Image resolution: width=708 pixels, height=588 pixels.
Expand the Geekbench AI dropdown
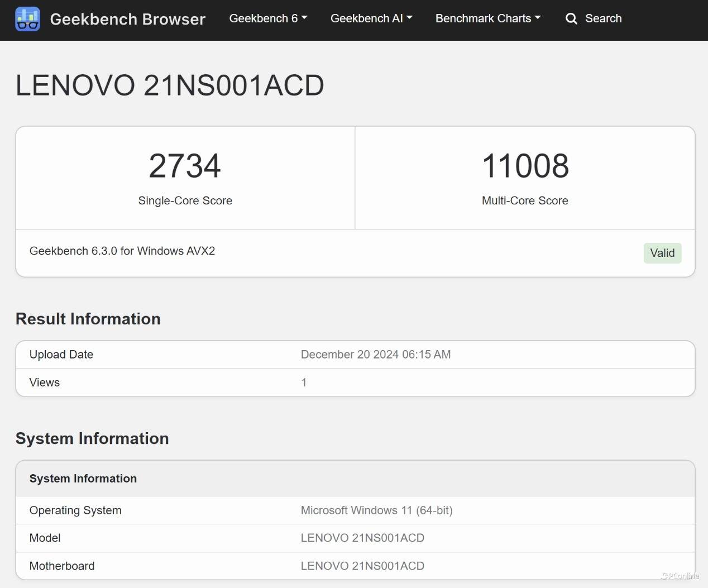pos(371,18)
